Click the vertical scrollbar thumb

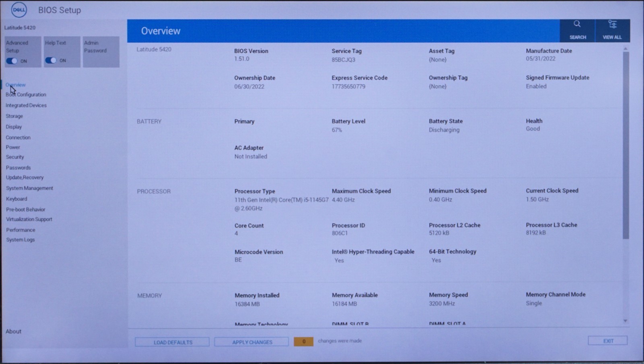626,145
